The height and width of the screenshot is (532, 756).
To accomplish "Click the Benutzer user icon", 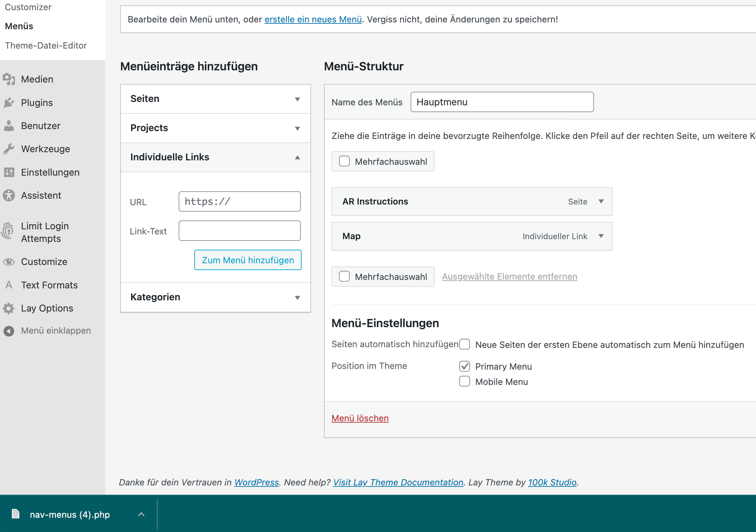I will tap(9, 126).
